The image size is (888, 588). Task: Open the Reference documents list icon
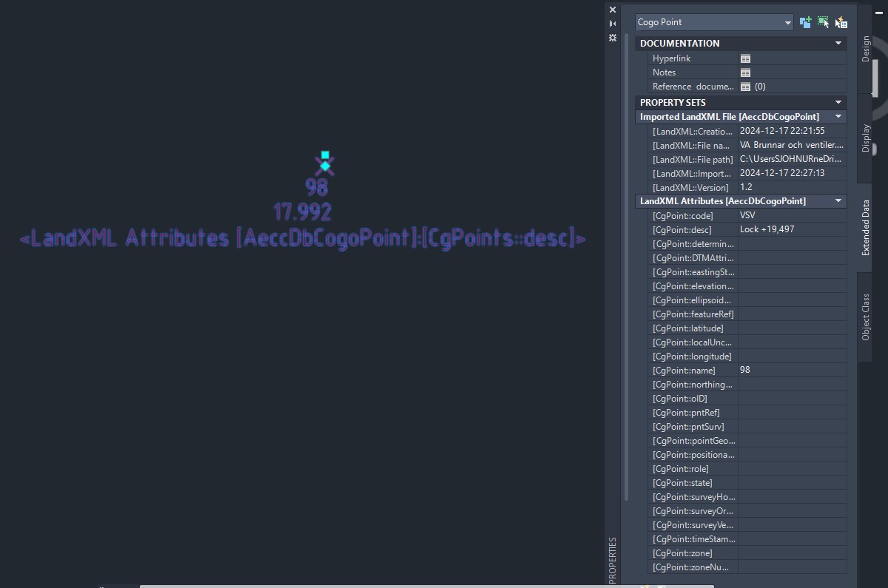[746, 86]
